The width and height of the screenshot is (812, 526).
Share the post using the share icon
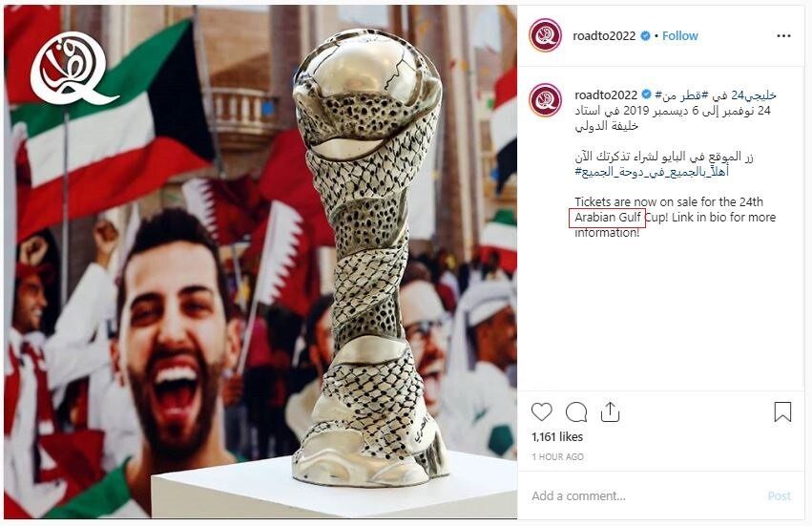pos(610,412)
